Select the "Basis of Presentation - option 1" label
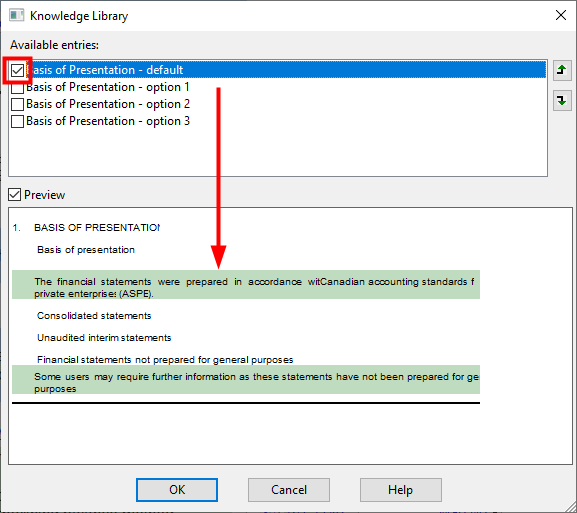This screenshot has width=577, height=513. pyautogui.click(x=108, y=87)
